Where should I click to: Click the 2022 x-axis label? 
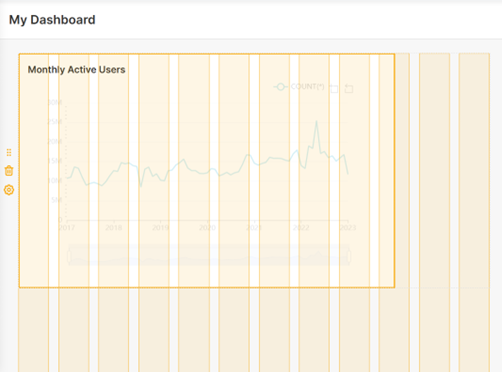301,228
